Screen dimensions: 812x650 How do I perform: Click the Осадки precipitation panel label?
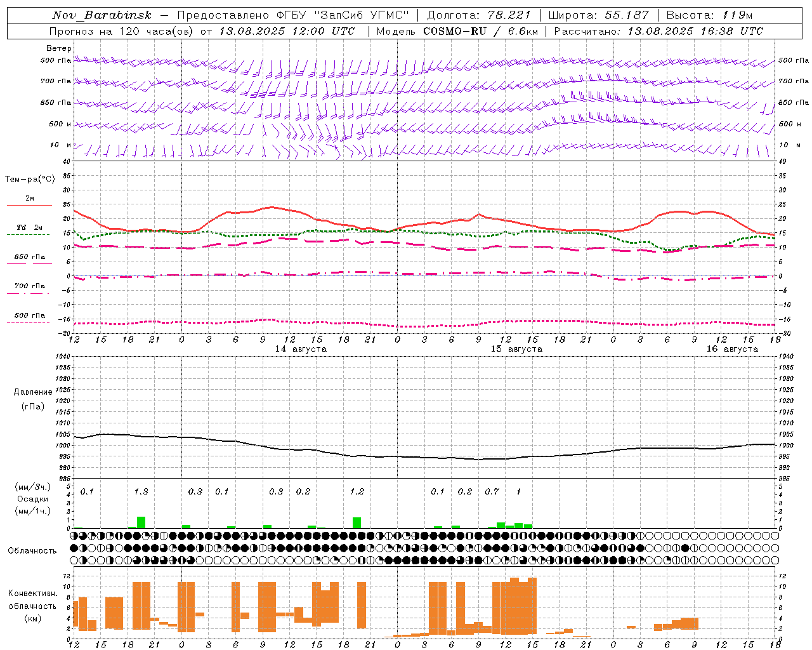click(x=32, y=499)
